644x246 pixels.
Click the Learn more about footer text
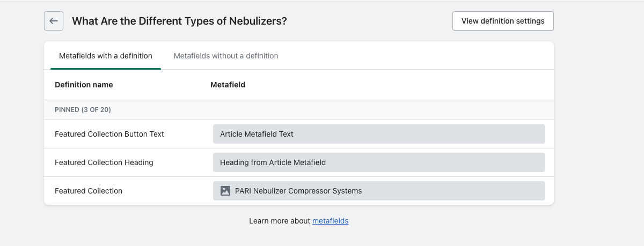click(x=280, y=221)
